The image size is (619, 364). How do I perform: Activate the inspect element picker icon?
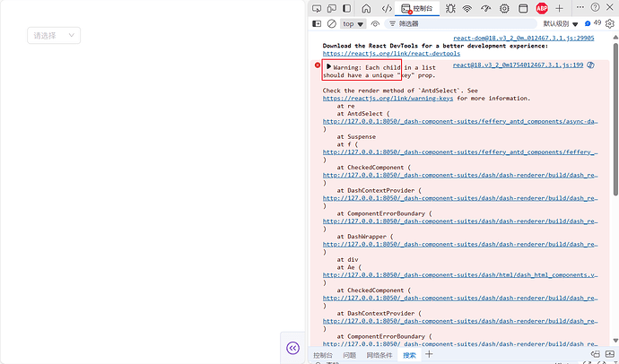pos(317,8)
